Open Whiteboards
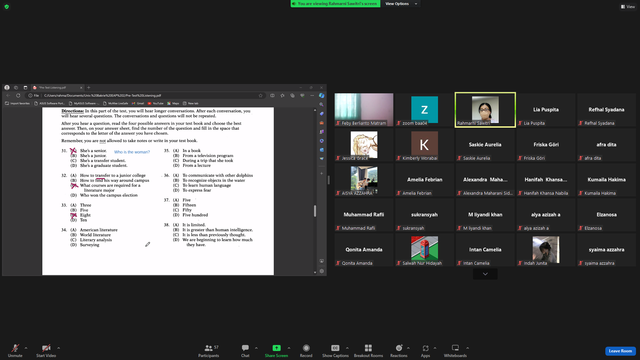Viewport: 640px width, 360px height. [455, 350]
